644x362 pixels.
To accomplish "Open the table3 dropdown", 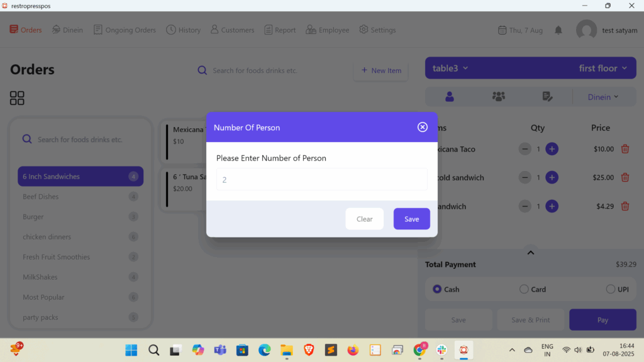I will 451,68.
